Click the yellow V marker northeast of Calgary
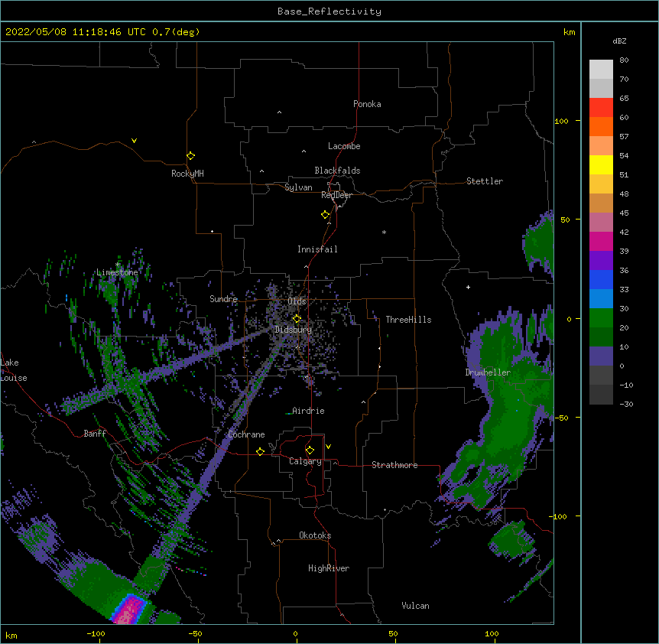This screenshot has width=659, height=644. pyautogui.click(x=328, y=447)
